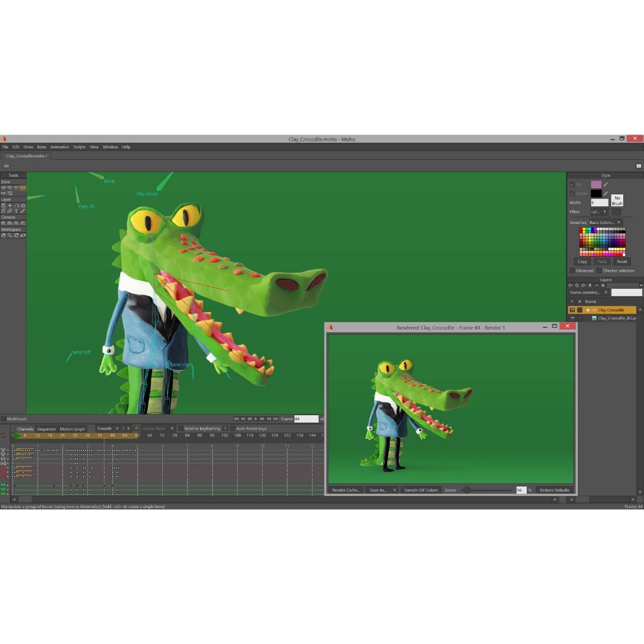This screenshot has width=644, height=644.
Task: Open the Effect dropdown in Style panel
Action: point(599,212)
